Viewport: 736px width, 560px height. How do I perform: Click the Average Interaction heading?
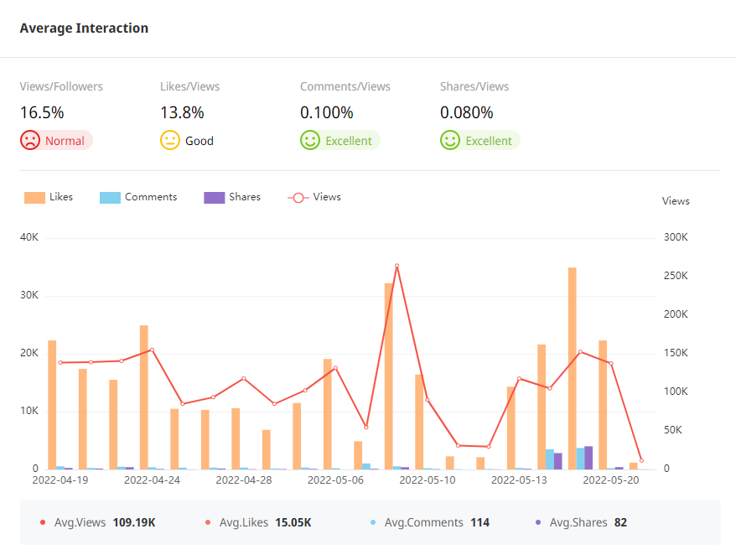pyautogui.click(x=84, y=28)
